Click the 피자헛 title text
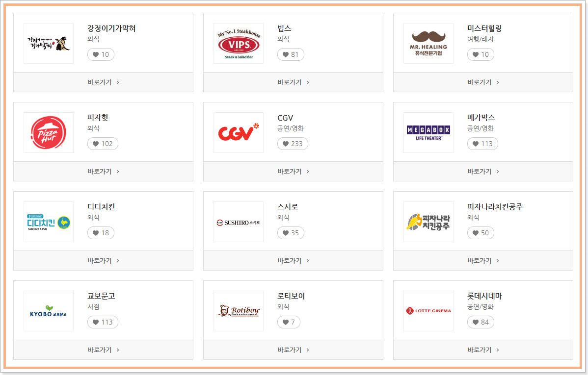 click(98, 118)
